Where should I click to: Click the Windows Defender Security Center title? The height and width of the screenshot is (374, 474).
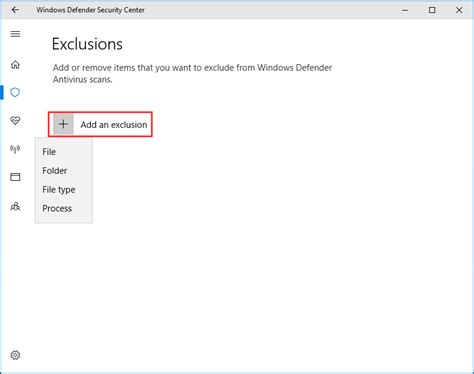tap(91, 10)
